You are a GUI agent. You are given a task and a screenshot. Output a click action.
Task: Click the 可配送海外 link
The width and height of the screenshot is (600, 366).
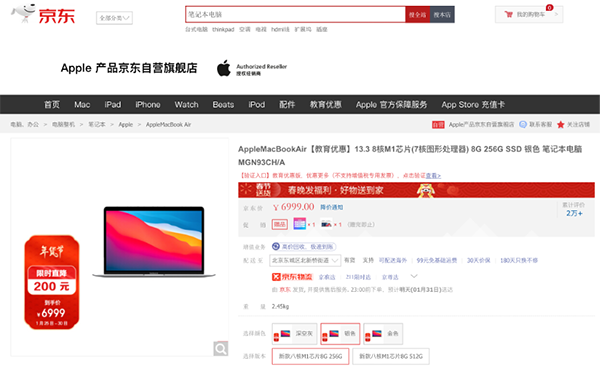coord(393,260)
